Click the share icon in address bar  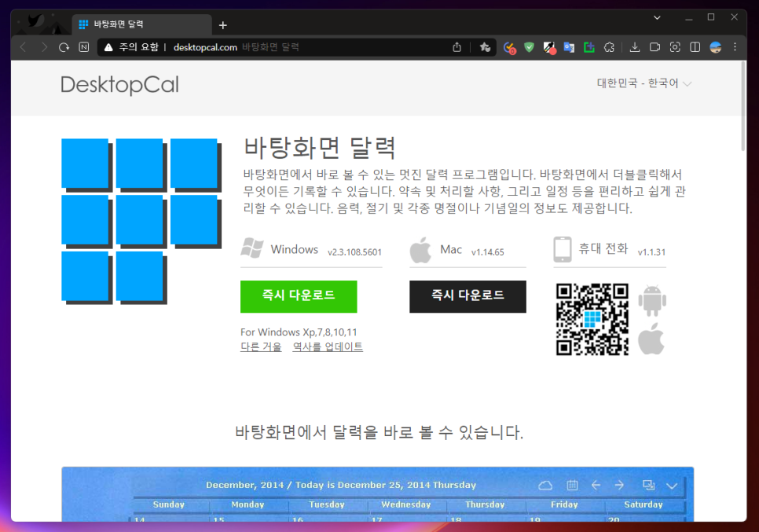tap(457, 47)
